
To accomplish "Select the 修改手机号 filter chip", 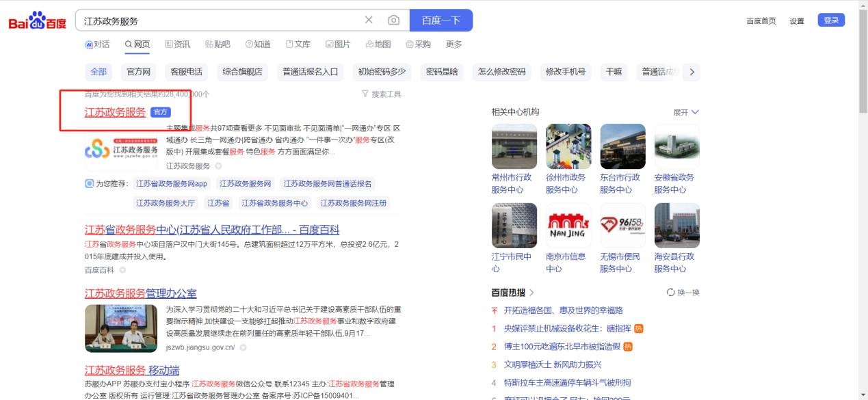I will click(565, 72).
